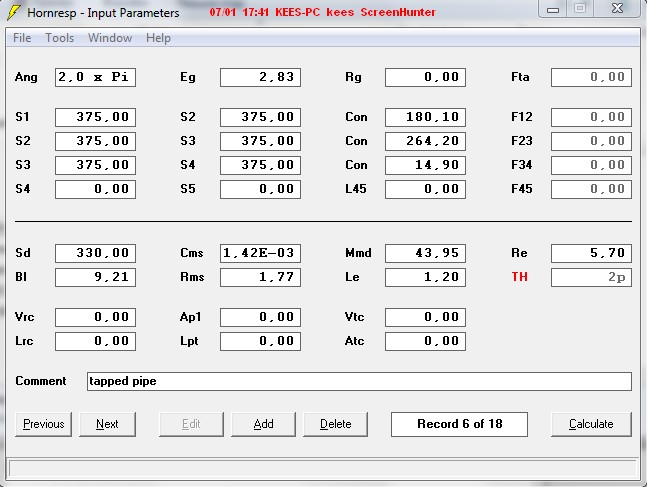This screenshot has height=487, width=647.
Task: Click the F12 input field
Action: tap(591, 118)
